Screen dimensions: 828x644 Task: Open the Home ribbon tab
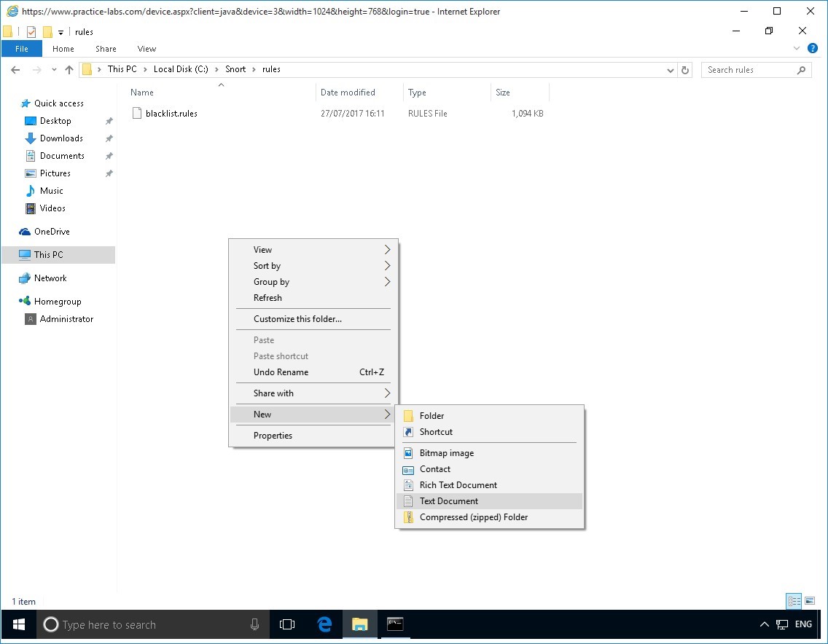click(x=63, y=49)
